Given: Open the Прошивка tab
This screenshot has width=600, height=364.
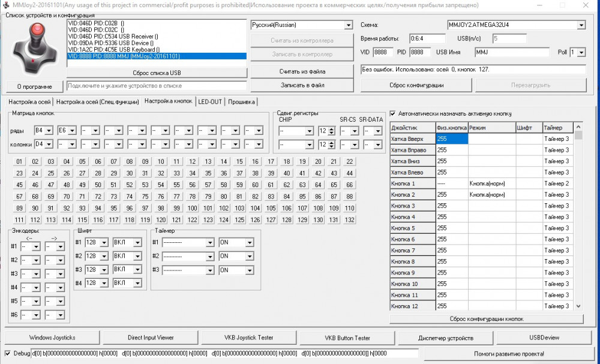Looking at the screenshot, I should pyautogui.click(x=241, y=102).
